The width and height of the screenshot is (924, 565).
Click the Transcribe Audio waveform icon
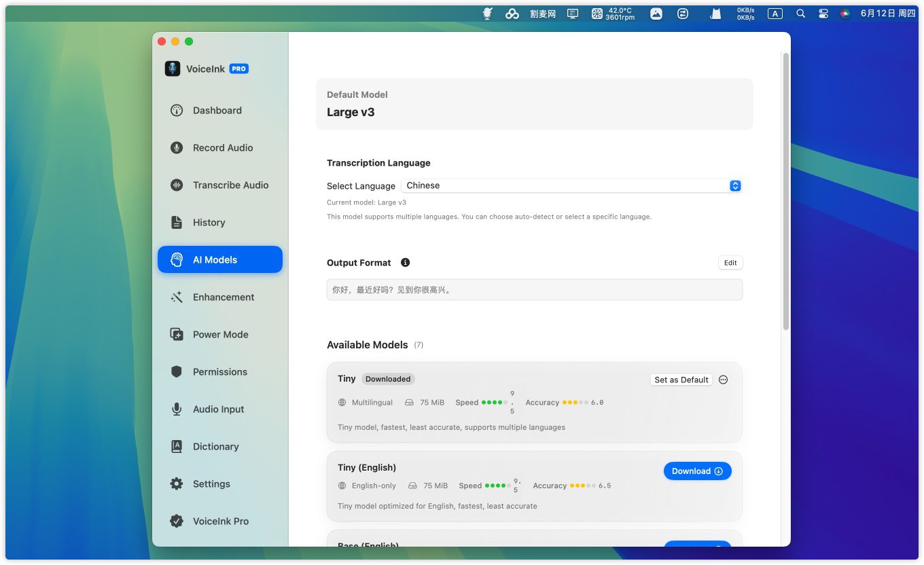pos(177,185)
